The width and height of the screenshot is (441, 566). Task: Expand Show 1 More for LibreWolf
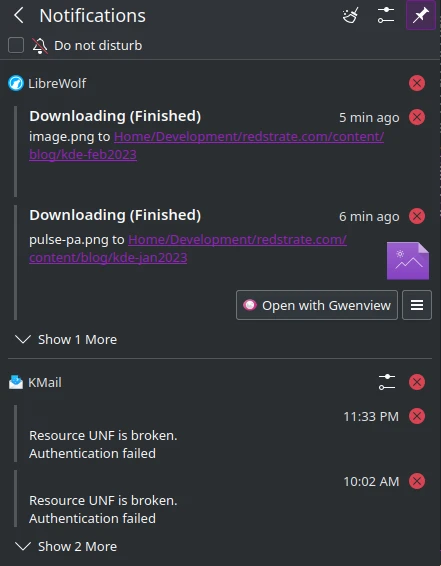click(x=66, y=340)
